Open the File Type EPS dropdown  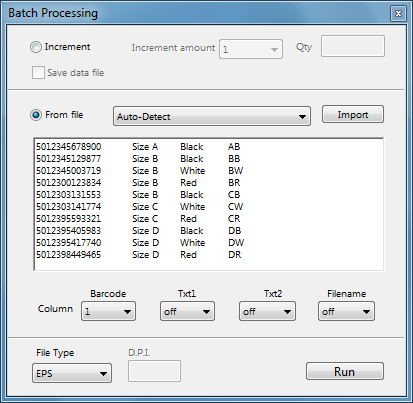(72, 373)
